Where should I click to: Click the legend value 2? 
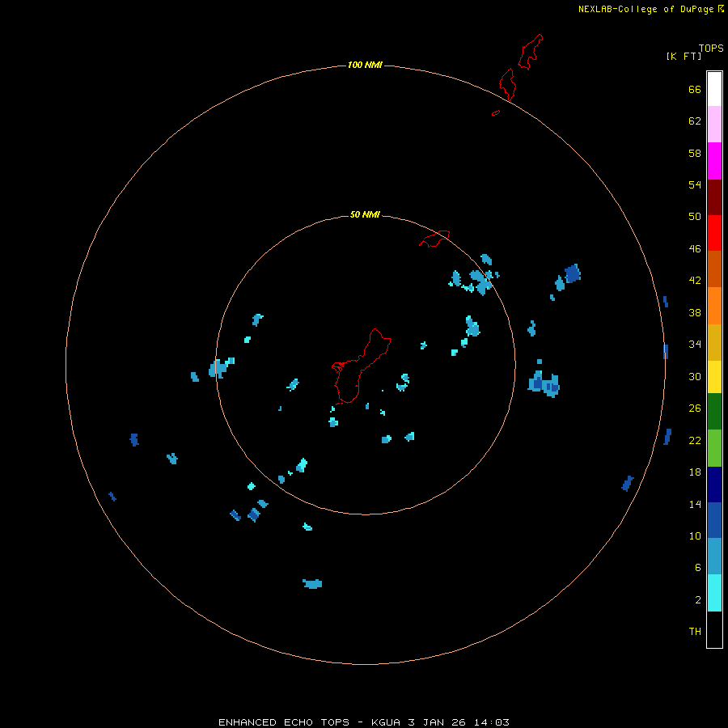click(698, 600)
